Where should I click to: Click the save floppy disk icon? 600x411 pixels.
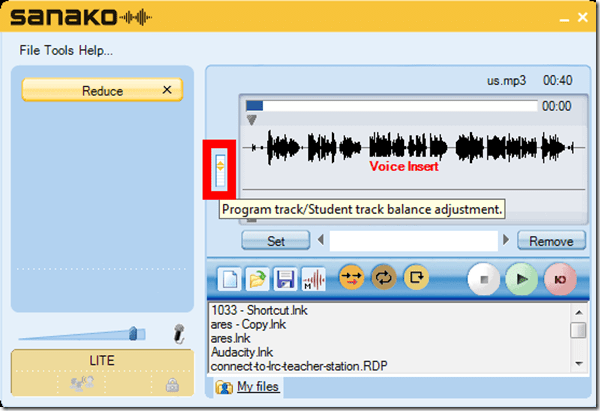pyautogui.click(x=285, y=279)
